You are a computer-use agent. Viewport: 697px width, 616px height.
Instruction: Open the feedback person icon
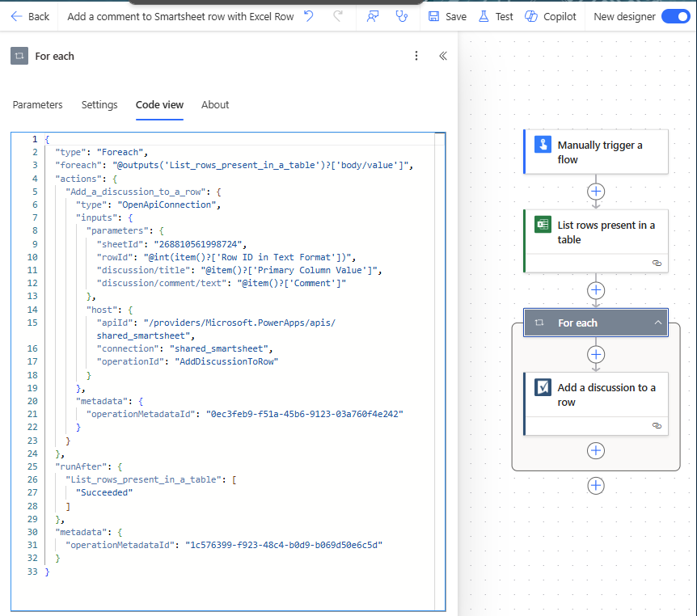(x=373, y=16)
